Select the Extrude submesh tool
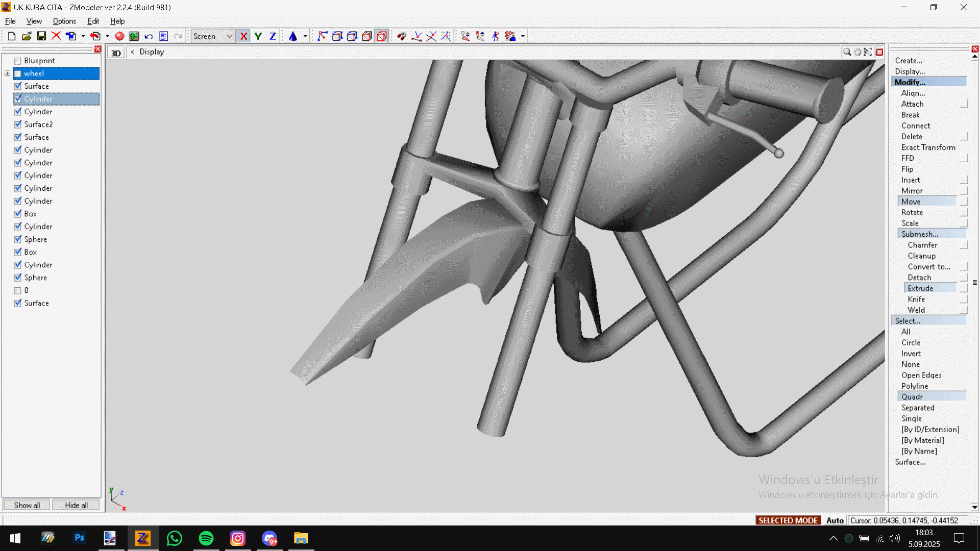Image resolution: width=980 pixels, height=551 pixels. [x=920, y=288]
